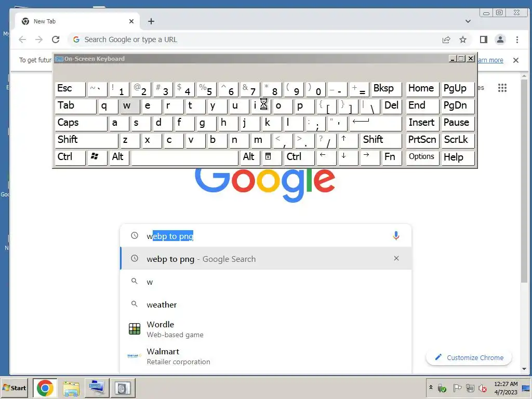Toggle right Shift on on-screen keyboard

pos(381,140)
